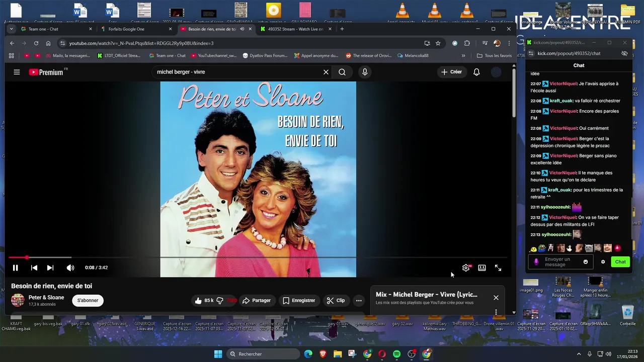Open Windows Start menu
644x362 pixels.
pyautogui.click(x=218, y=354)
